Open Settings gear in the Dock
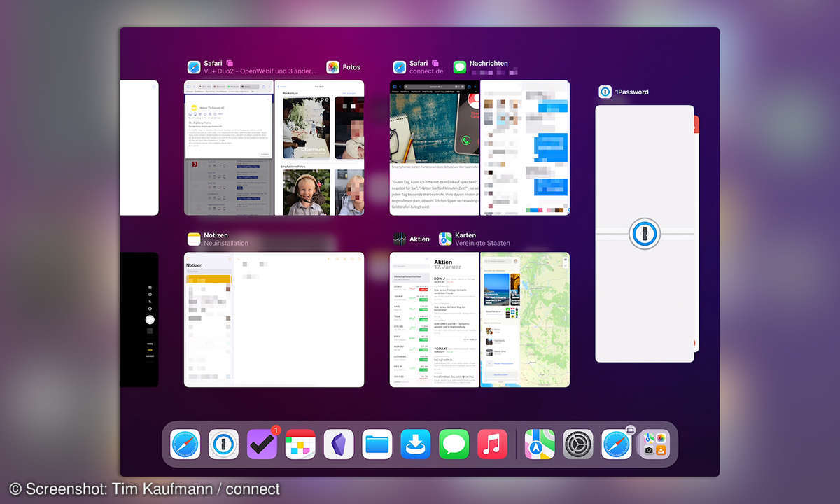This screenshot has height=504, width=840. [578, 444]
